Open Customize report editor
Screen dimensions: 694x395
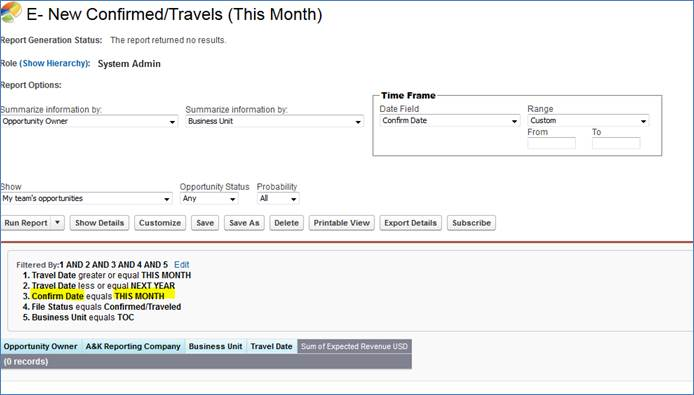(160, 223)
